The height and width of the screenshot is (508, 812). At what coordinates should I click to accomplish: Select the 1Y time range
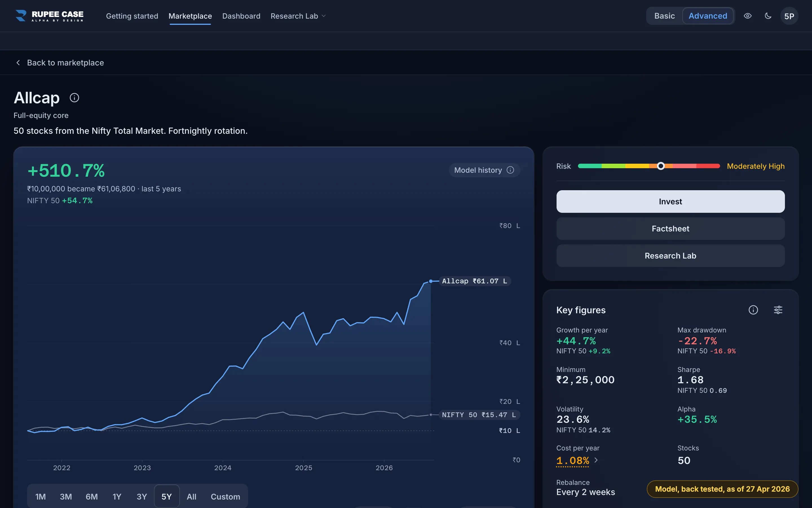[117, 496]
